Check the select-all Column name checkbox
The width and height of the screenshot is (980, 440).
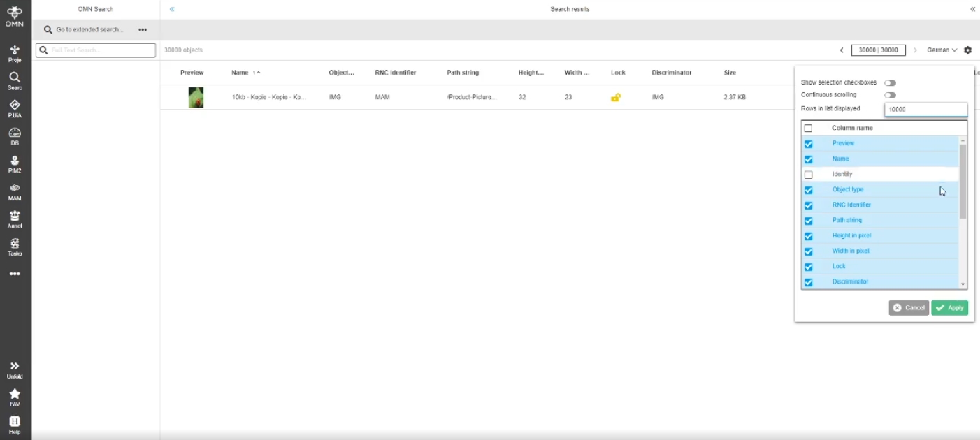[x=808, y=129]
